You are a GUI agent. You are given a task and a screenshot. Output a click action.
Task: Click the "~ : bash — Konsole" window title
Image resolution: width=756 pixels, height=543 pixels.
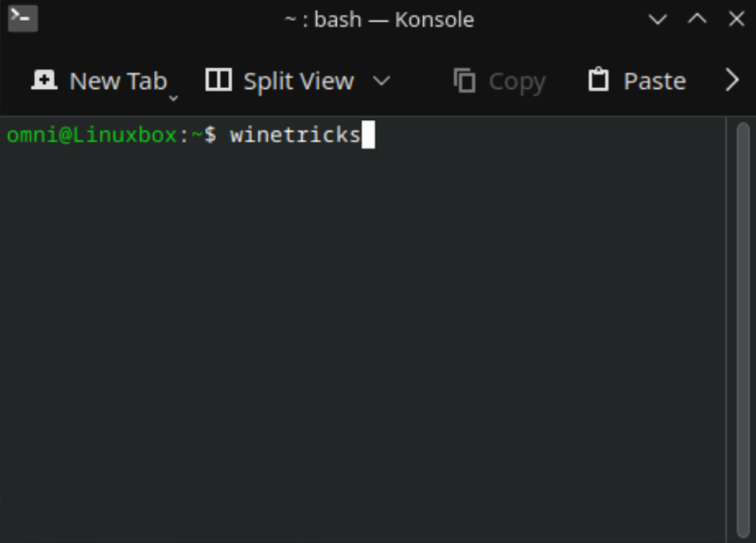(378, 19)
